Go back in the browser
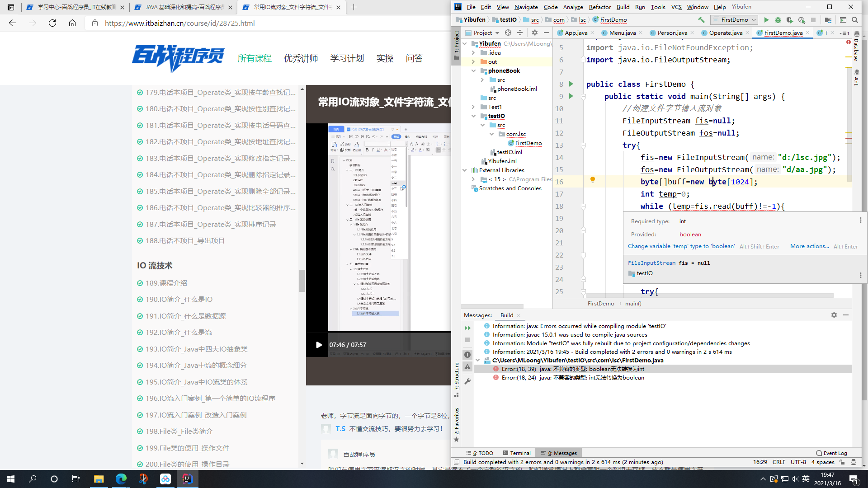Image resolution: width=868 pixels, height=488 pixels. tap(13, 23)
